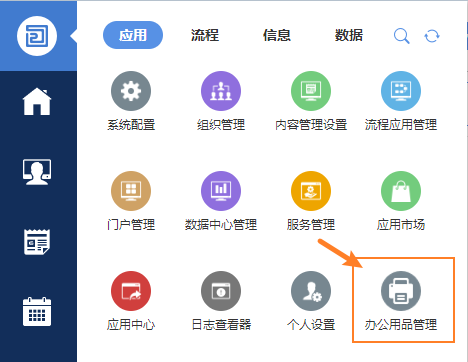Open 个人设置 user settings icon

(311, 291)
